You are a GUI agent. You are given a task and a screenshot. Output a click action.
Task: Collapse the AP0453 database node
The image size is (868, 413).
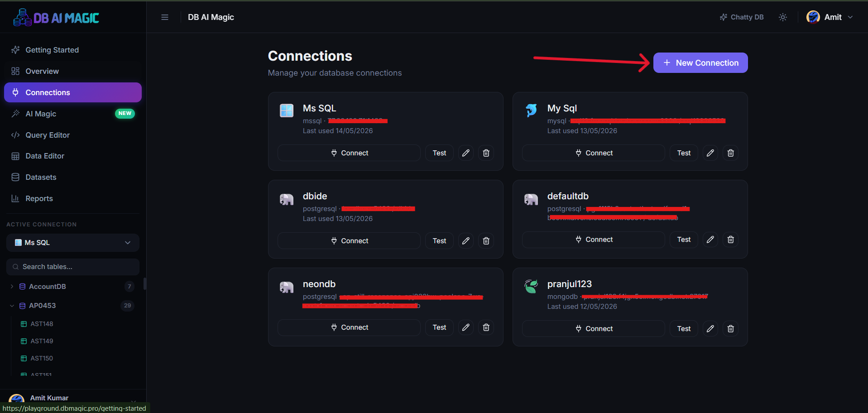[x=12, y=306]
